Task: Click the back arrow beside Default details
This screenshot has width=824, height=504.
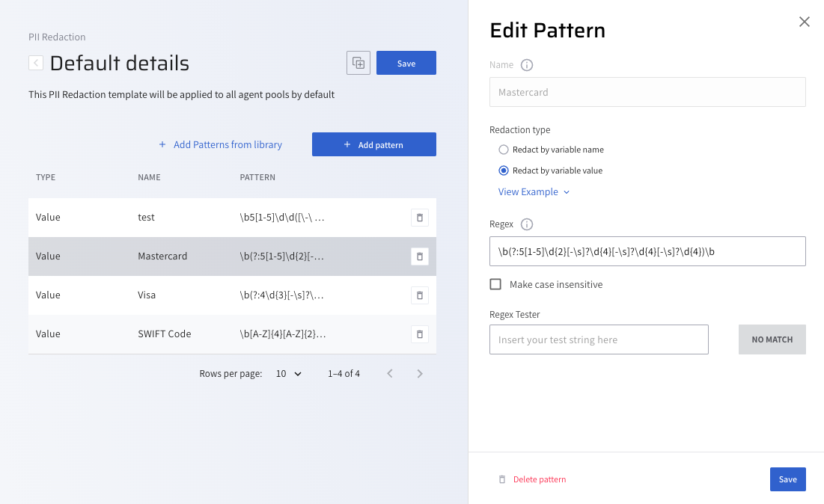Action: point(36,63)
